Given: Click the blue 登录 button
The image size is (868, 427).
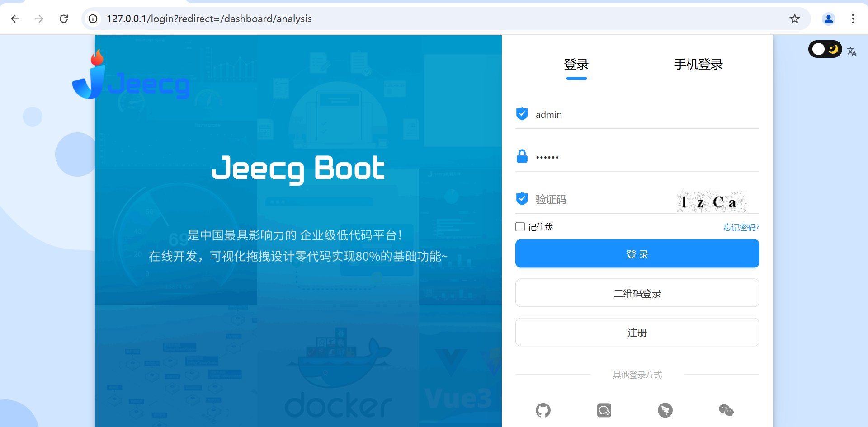Looking at the screenshot, I should [x=637, y=253].
